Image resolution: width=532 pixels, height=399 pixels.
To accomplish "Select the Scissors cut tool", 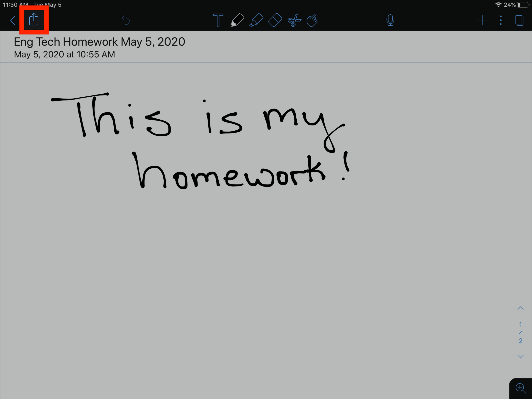I will 294,20.
